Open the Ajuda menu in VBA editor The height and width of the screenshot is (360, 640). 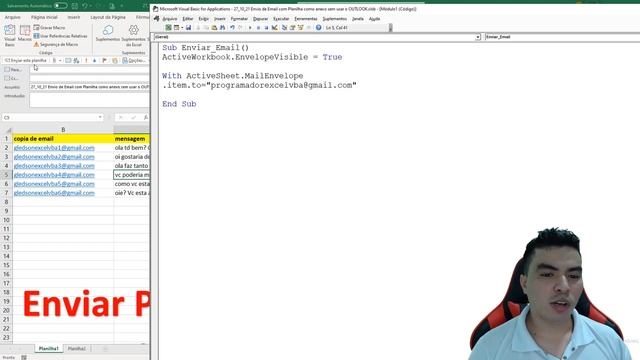tap(374, 19)
